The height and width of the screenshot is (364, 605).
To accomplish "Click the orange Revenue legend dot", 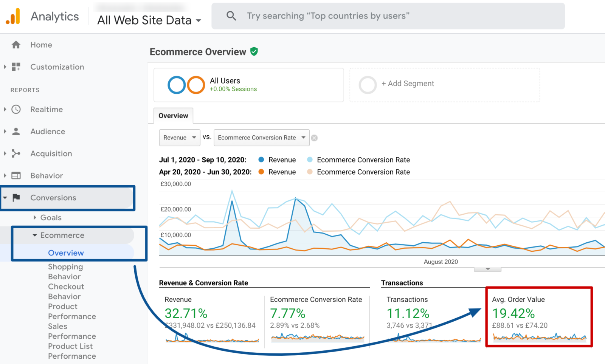I will (x=261, y=172).
